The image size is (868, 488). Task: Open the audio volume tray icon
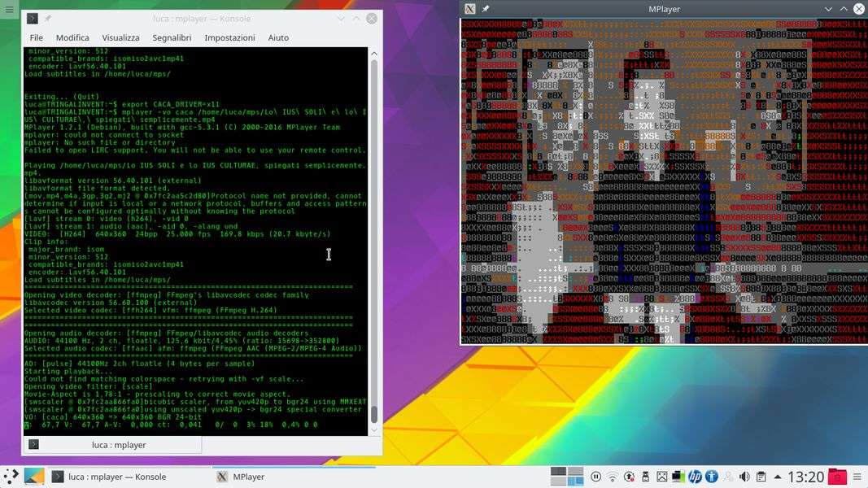(x=744, y=477)
